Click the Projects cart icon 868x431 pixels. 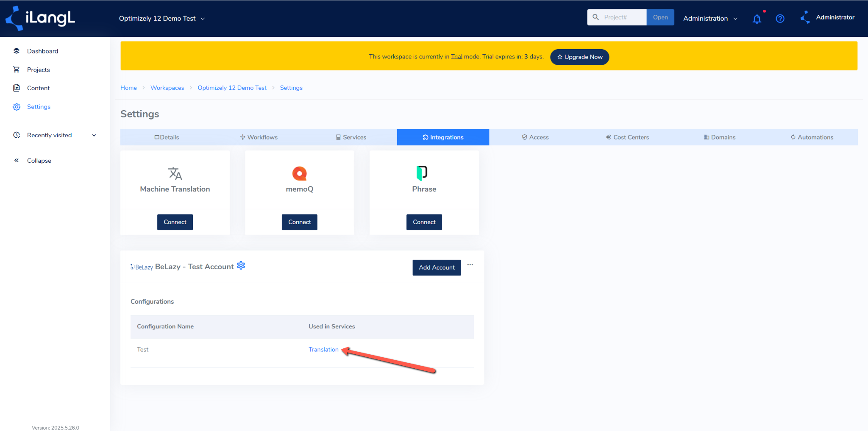17,70
